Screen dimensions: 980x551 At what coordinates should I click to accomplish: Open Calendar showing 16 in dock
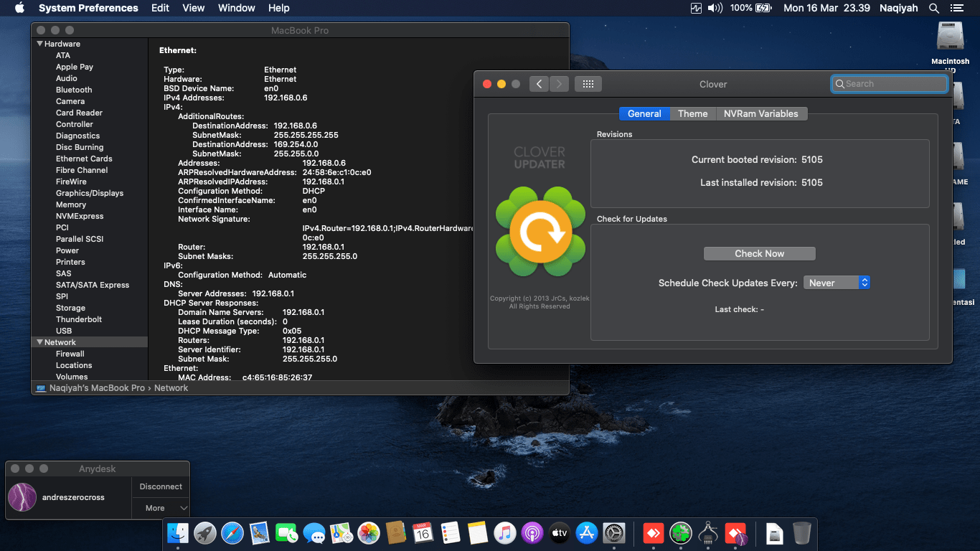(x=423, y=533)
